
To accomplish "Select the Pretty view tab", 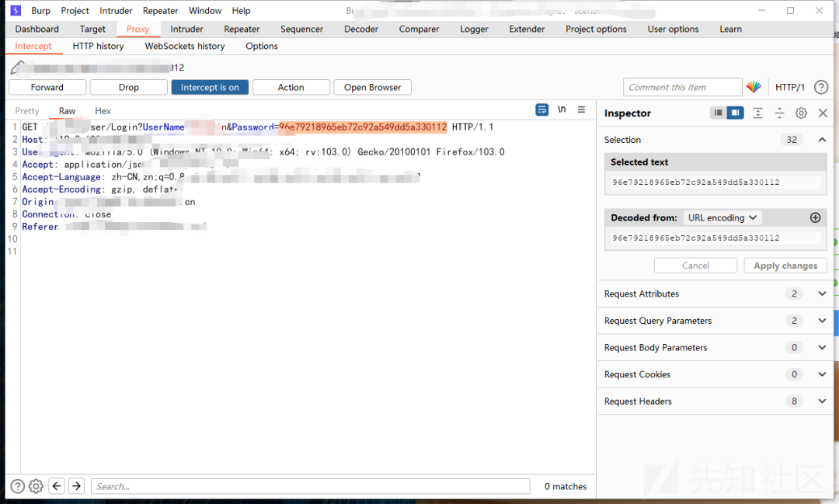I will 27,111.
